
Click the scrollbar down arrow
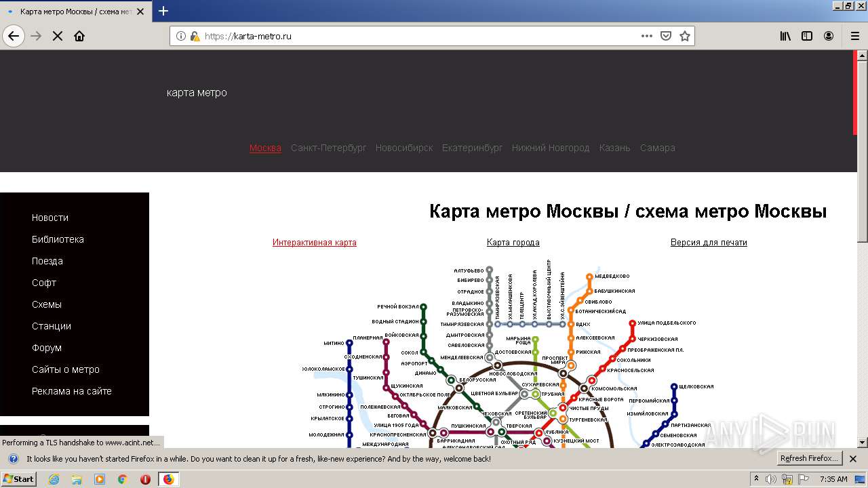click(863, 443)
